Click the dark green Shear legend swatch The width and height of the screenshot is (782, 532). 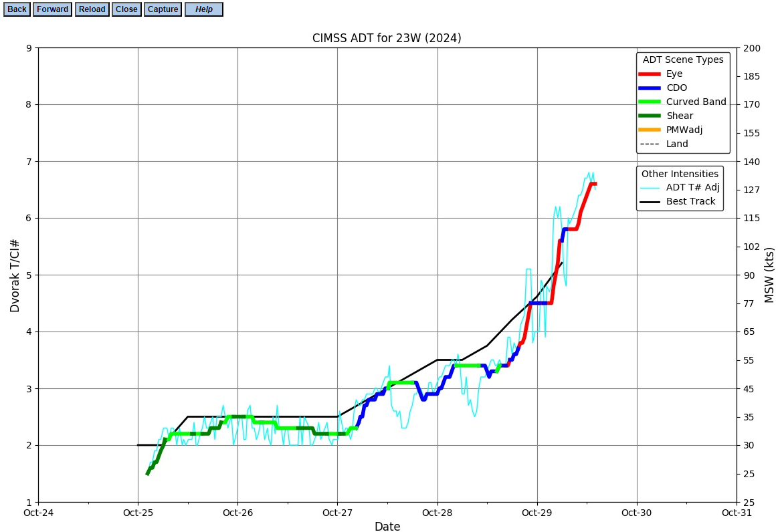pyautogui.click(x=650, y=116)
